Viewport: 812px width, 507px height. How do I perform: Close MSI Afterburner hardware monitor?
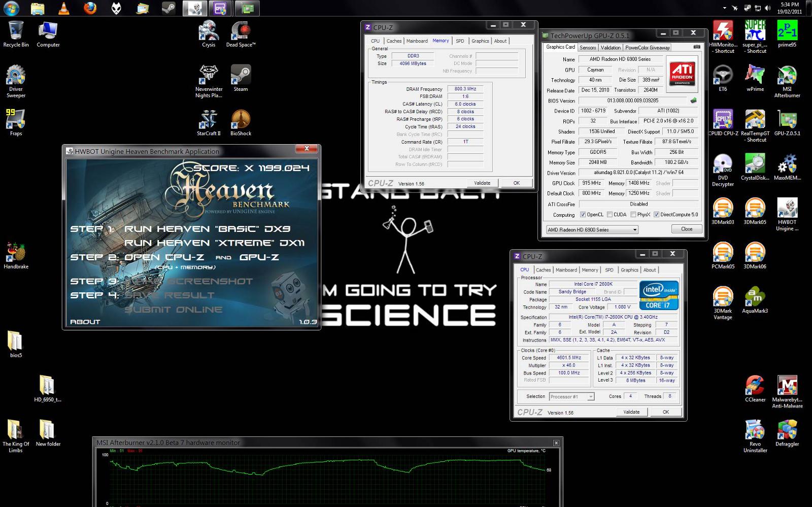pyautogui.click(x=556, y=443)
